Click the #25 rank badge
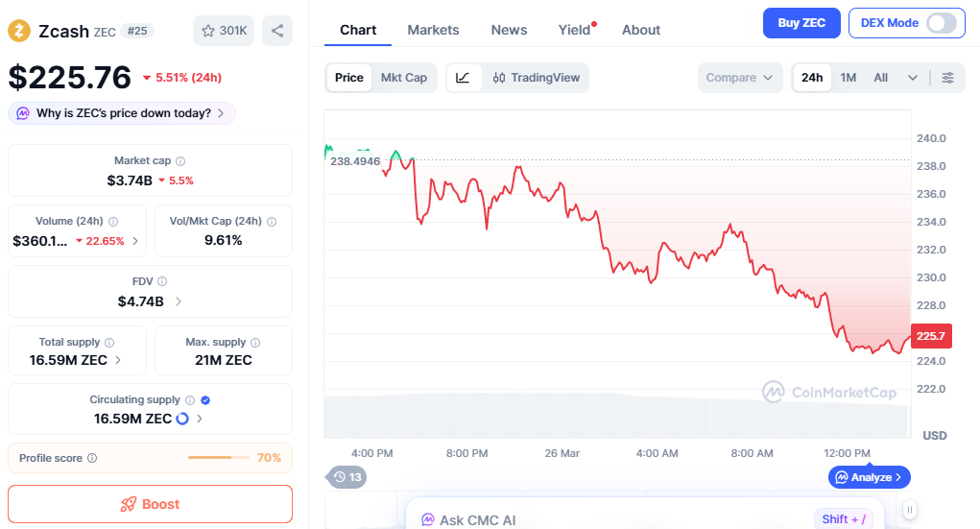 pos(137,31)
